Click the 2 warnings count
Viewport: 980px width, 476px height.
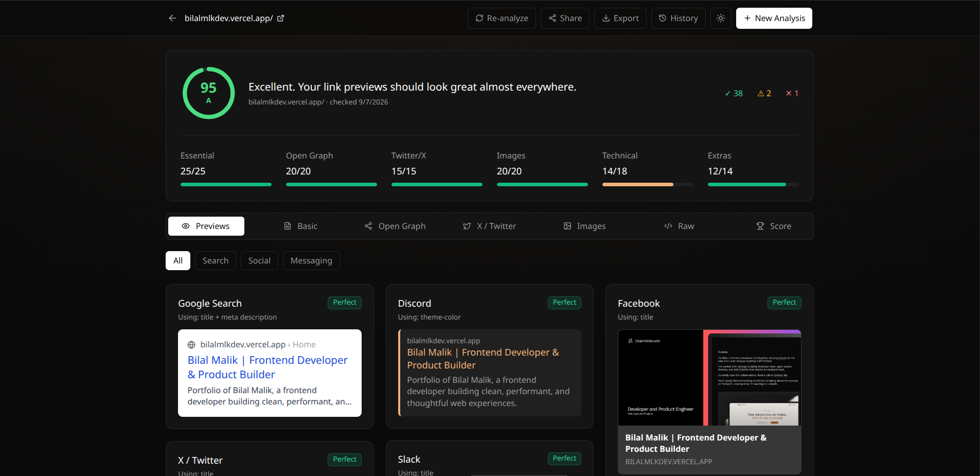(764, 94)
